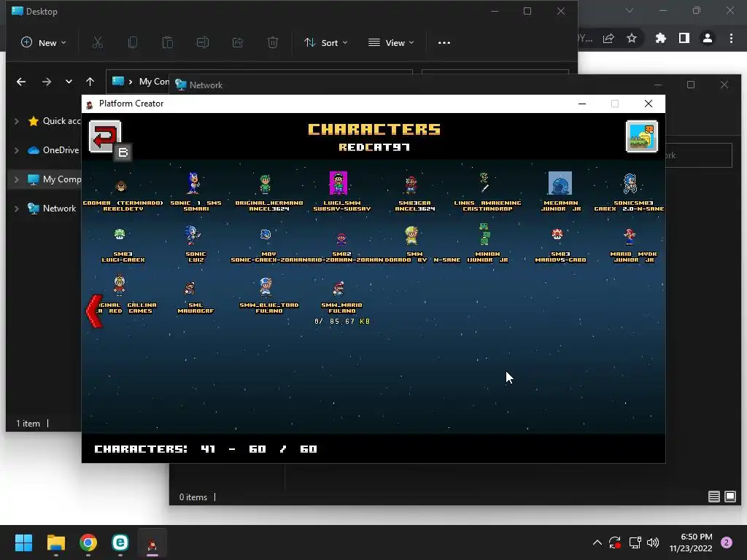Select the Gallina Red Games chicken character

coord(120,285)
